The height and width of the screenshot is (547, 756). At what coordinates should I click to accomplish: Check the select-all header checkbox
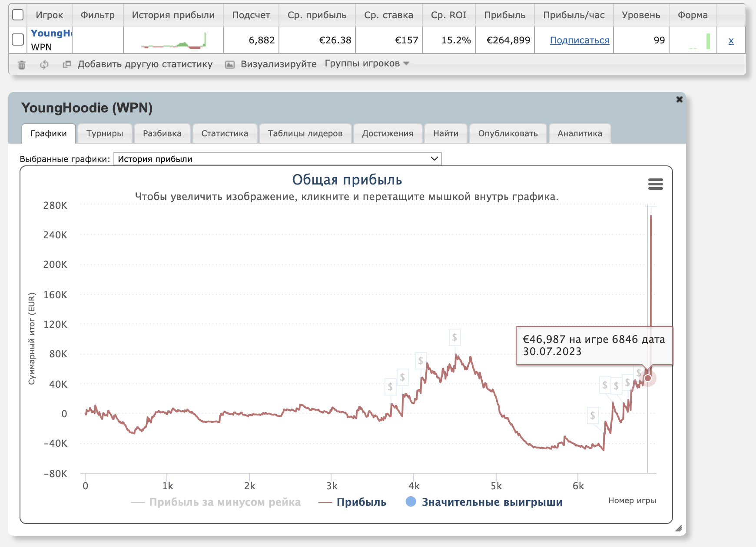(18, 15)
